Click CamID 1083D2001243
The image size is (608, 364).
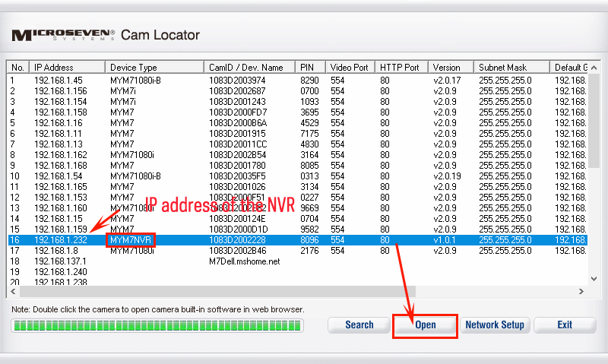click(237, 102)
